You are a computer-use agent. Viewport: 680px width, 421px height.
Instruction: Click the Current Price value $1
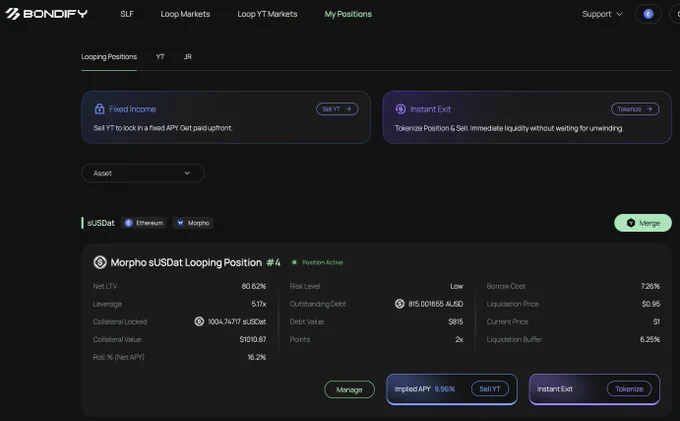pos(657,322)
